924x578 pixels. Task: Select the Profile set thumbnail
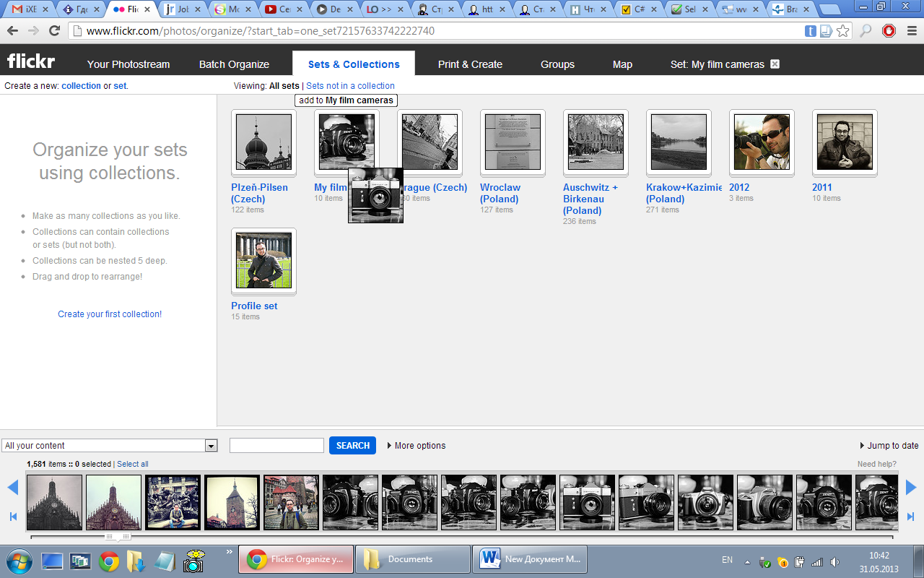tap(263, 261)
